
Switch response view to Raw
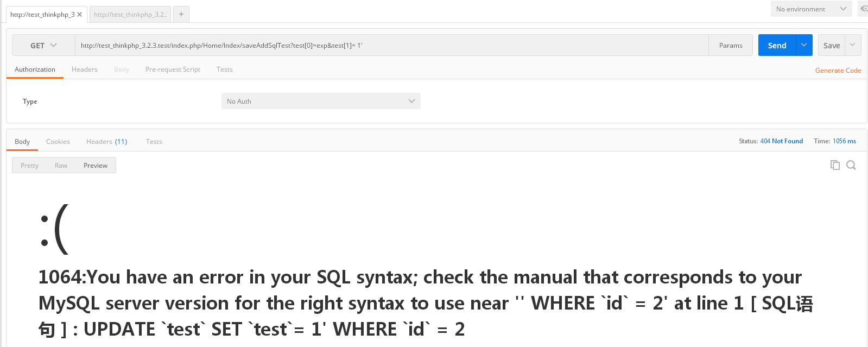(x=61, y=166)
